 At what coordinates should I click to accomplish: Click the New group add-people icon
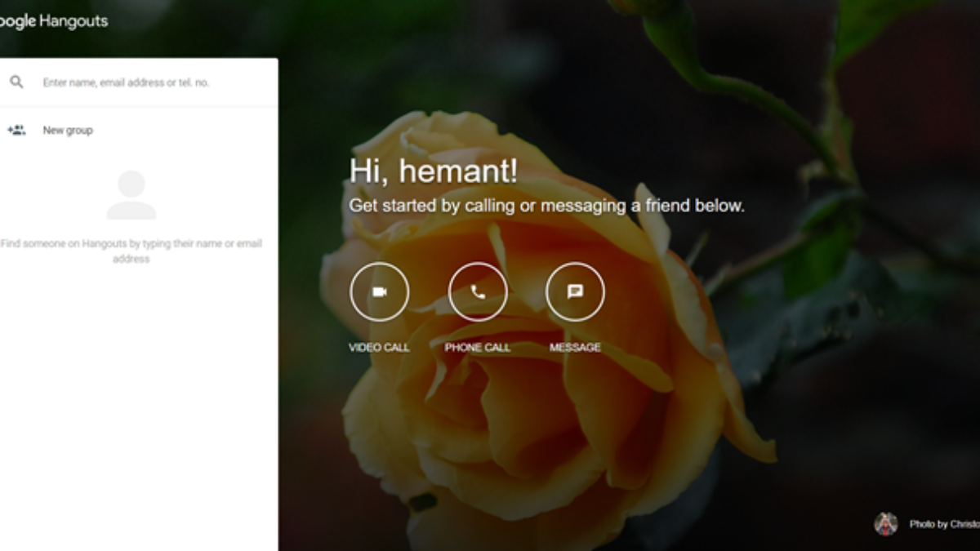pyautogui.click(x=16, y=130)
